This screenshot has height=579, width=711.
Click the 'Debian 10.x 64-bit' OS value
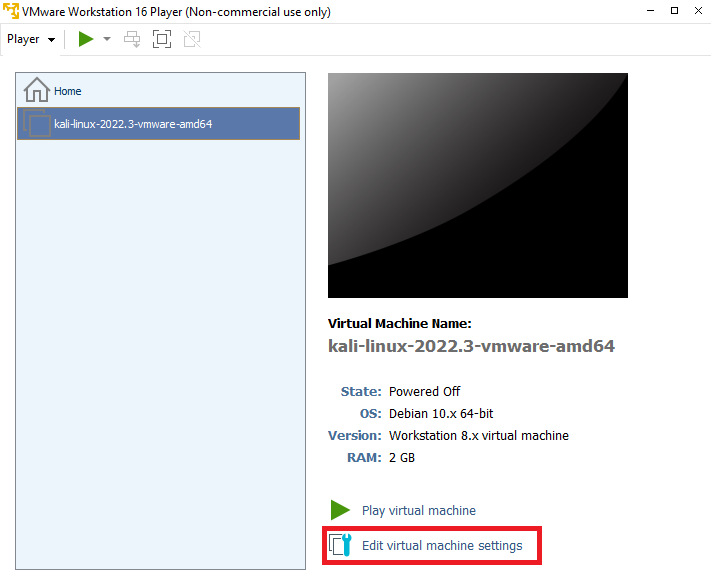click(x=441, y=414)
